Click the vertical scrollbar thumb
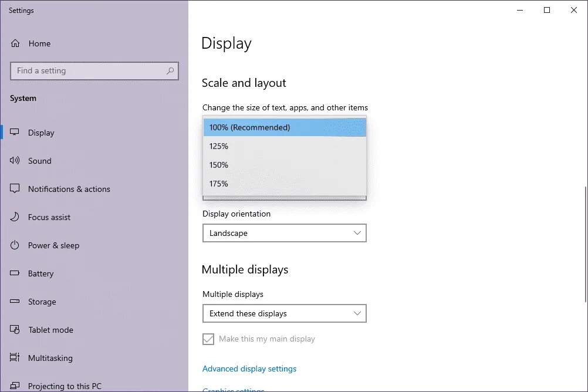Image resolution: width=588 pixels, height=392 pixels. 586,244
